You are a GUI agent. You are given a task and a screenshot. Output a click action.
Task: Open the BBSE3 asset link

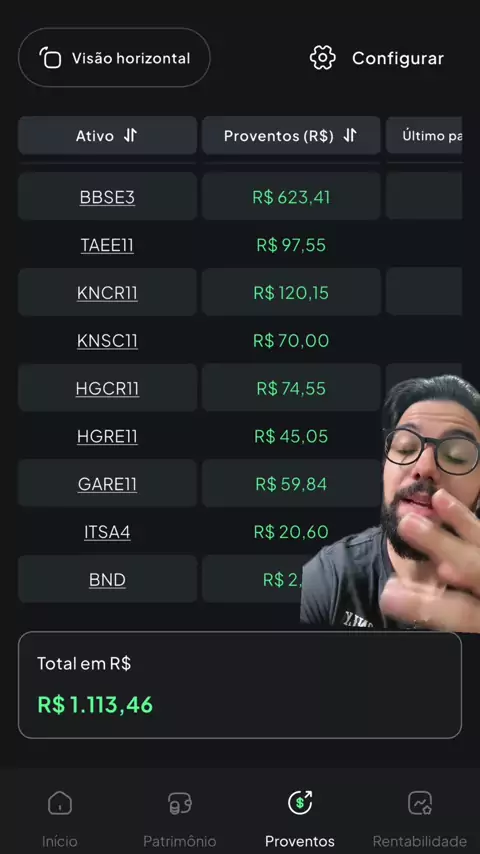(107, 197)
